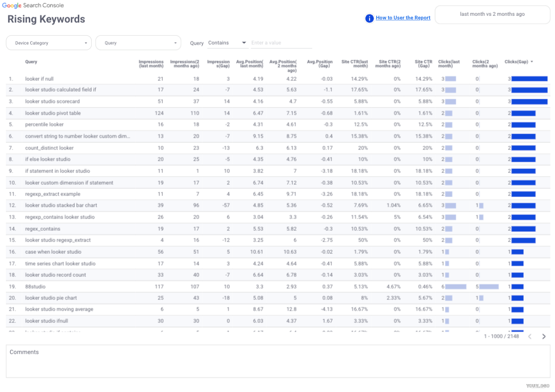Image resolution: width=555 pixels, height=392 pixels.
Task: Click Clicks(Gap) bar for looker studio scorecard
Action: pyautogui.click(x=529, y=102)
